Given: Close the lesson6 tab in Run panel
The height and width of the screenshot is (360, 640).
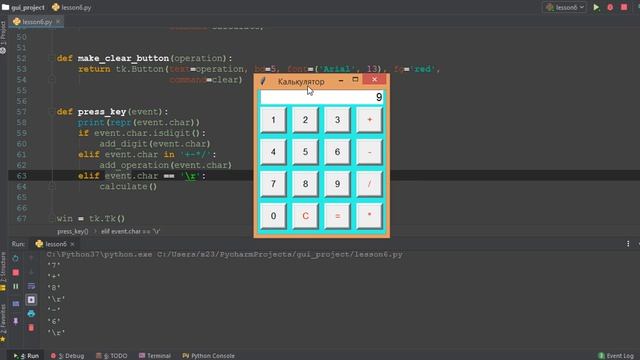Looking at the screenshot, I should click(72, 244).
